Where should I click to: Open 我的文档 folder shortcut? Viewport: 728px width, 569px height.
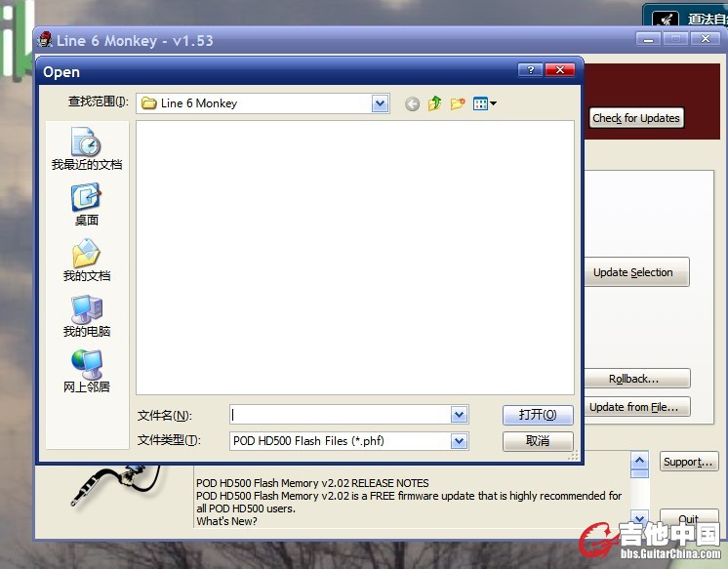click(87, 261)
